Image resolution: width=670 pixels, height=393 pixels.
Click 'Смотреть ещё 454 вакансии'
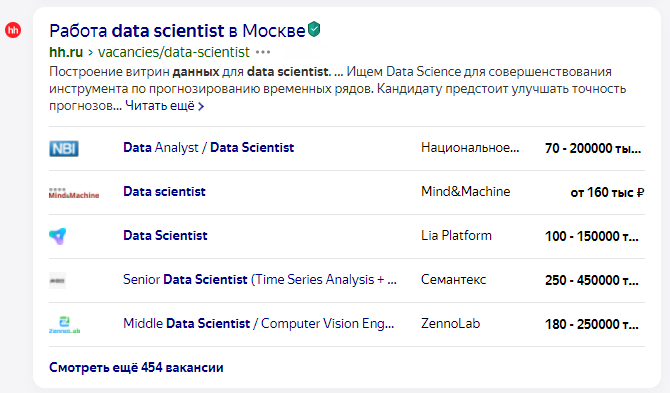[136, 367]
